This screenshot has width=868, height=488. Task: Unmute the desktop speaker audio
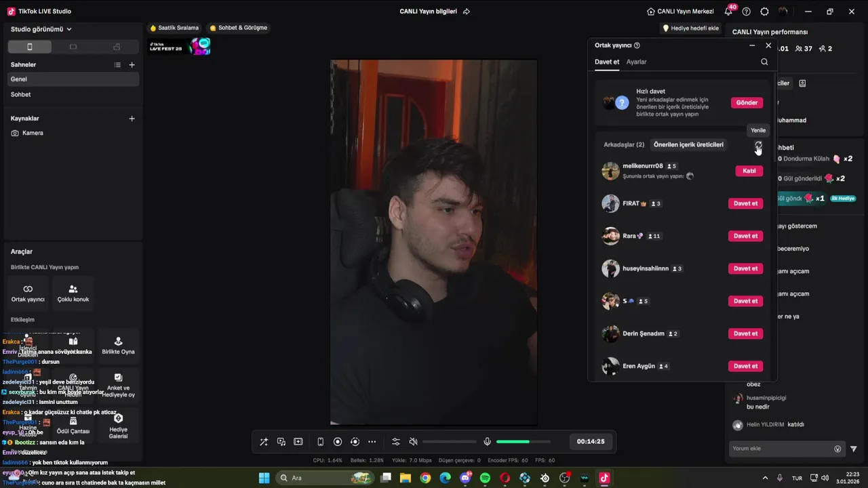[413, 442]
